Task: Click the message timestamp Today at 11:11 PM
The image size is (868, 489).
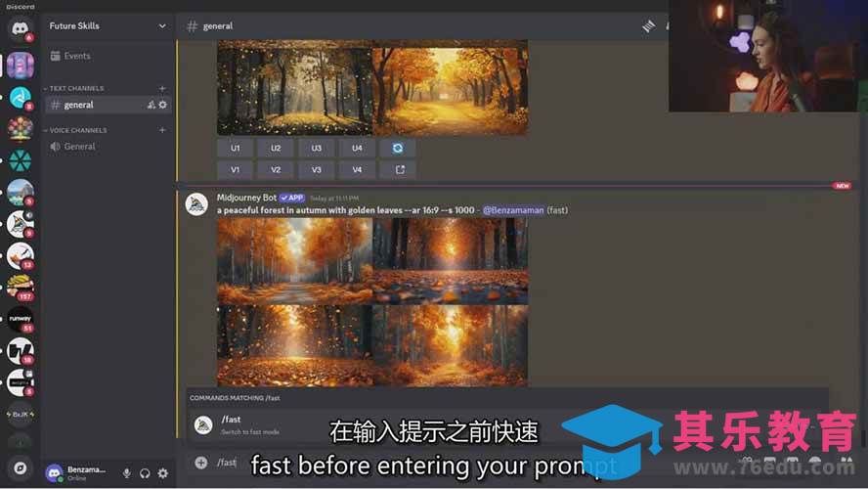Action: 334,199
